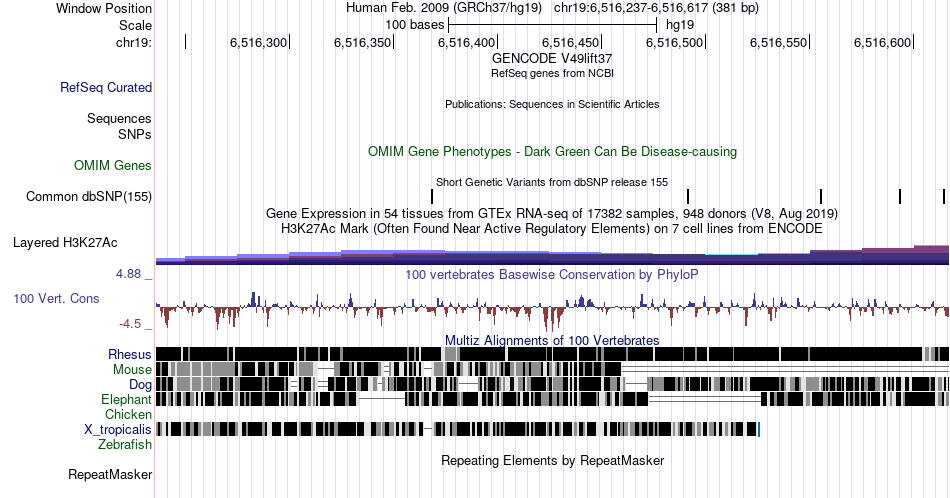Click the RefSeq Curated track label
This screenshot has width=950, height=498.
pos(105,87)
